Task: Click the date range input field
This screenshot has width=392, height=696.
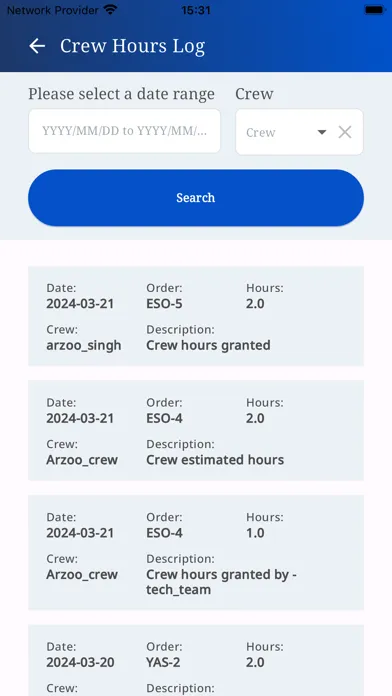Action: click(124, 131)
